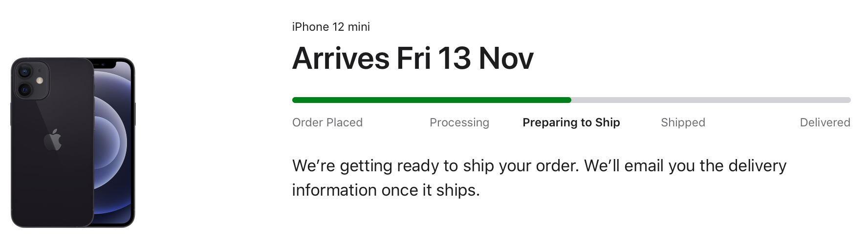Click the camera flash on the iPhone

coord(40,81)
